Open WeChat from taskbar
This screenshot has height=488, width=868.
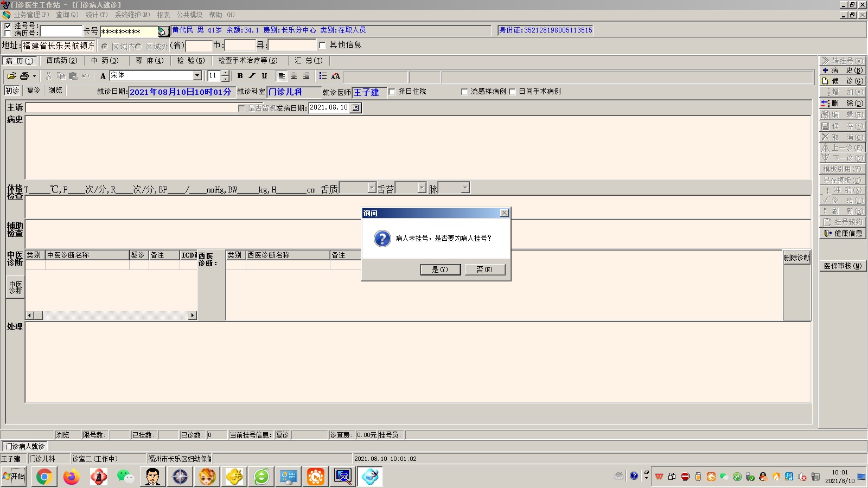[125, 477]
